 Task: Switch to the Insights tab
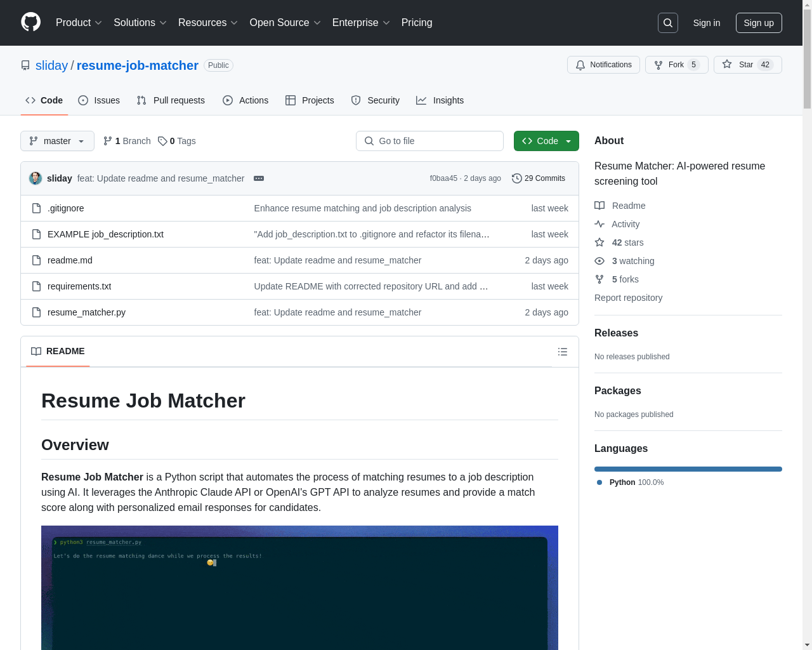pyautogui.click(x=440, y=100)
